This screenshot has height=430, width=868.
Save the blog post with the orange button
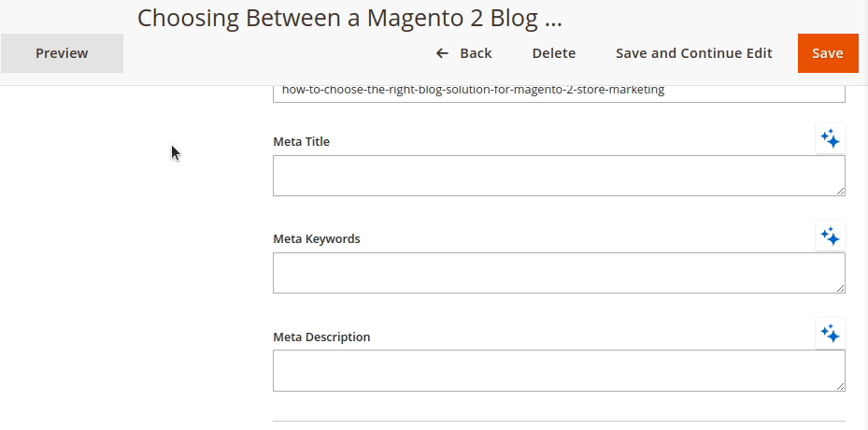pos(827,53)
